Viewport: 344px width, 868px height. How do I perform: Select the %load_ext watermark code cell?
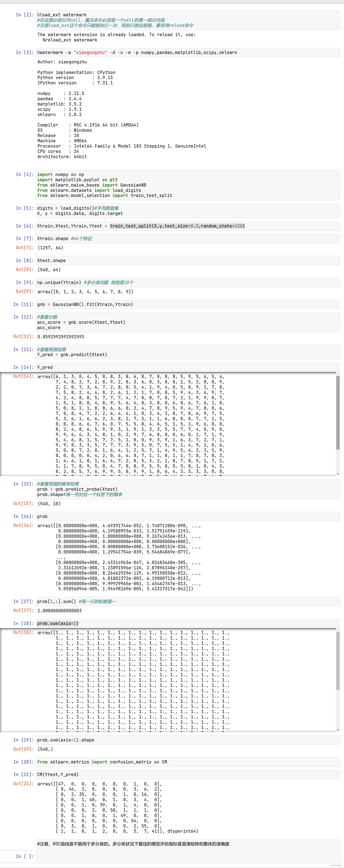click(x=188, y=20)
